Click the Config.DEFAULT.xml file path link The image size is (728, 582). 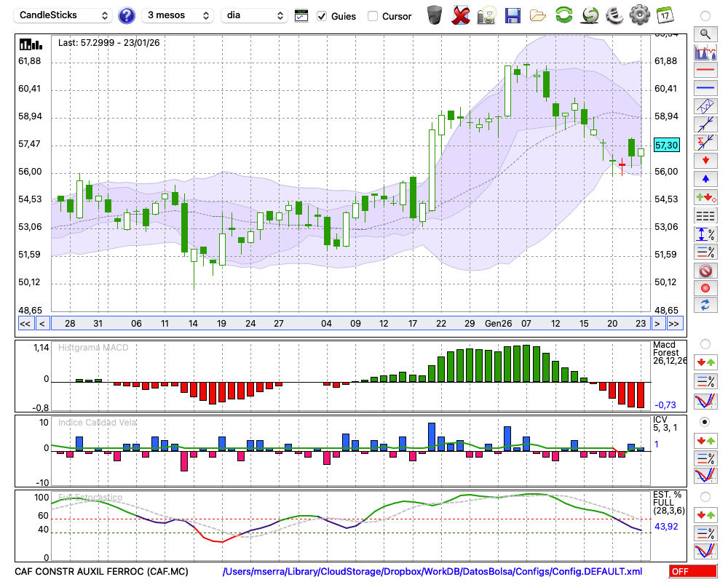(432, 572)
